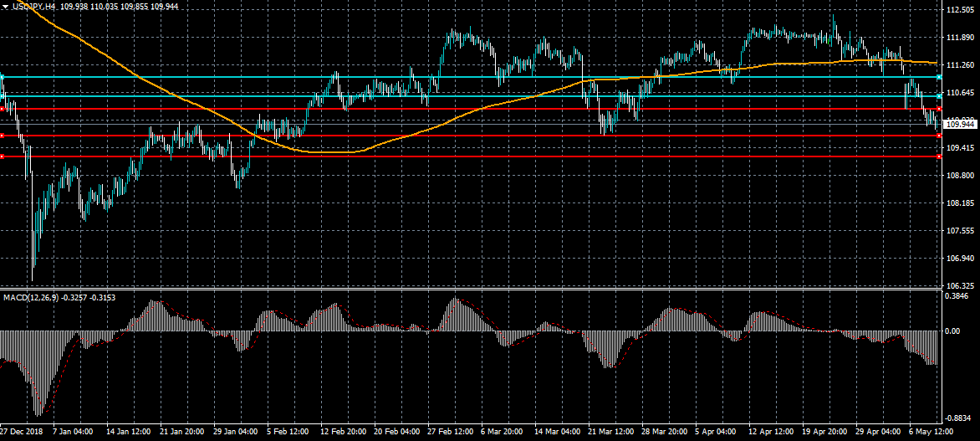This screenshot has height=441, width=980.
Task: Select the lowest red horizontal line
Action: click(469, 156)
